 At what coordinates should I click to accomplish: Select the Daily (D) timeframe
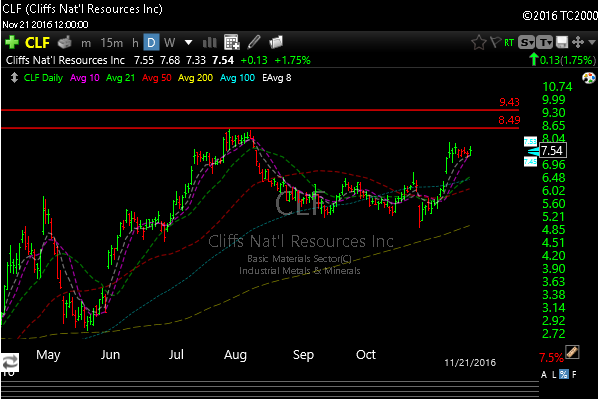151,42
